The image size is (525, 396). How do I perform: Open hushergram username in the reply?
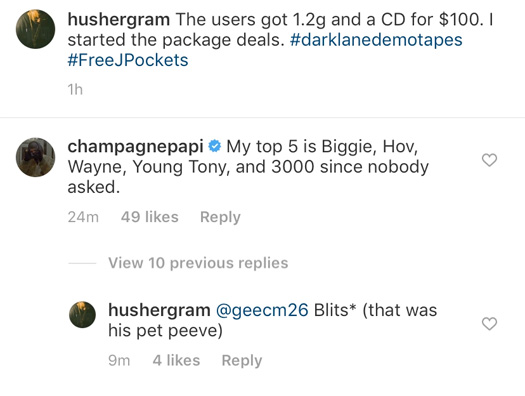[159, 310]
